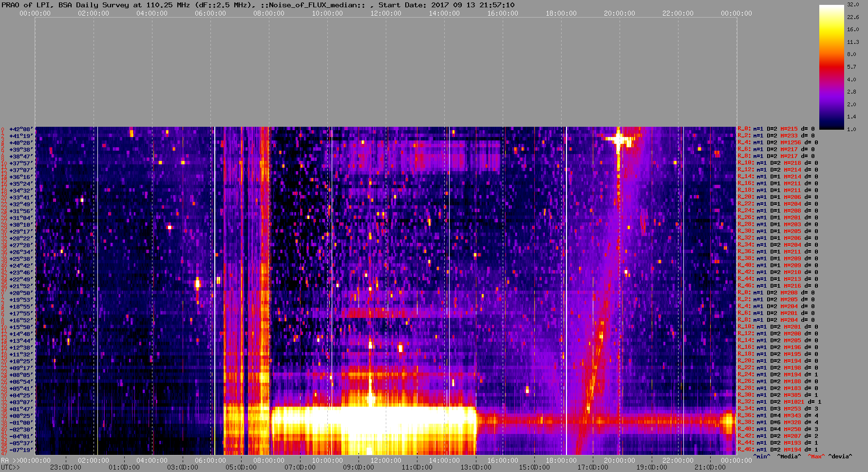
Task: Click the 11:00:00 UTC tick label
Action: [x=417, y=467]
